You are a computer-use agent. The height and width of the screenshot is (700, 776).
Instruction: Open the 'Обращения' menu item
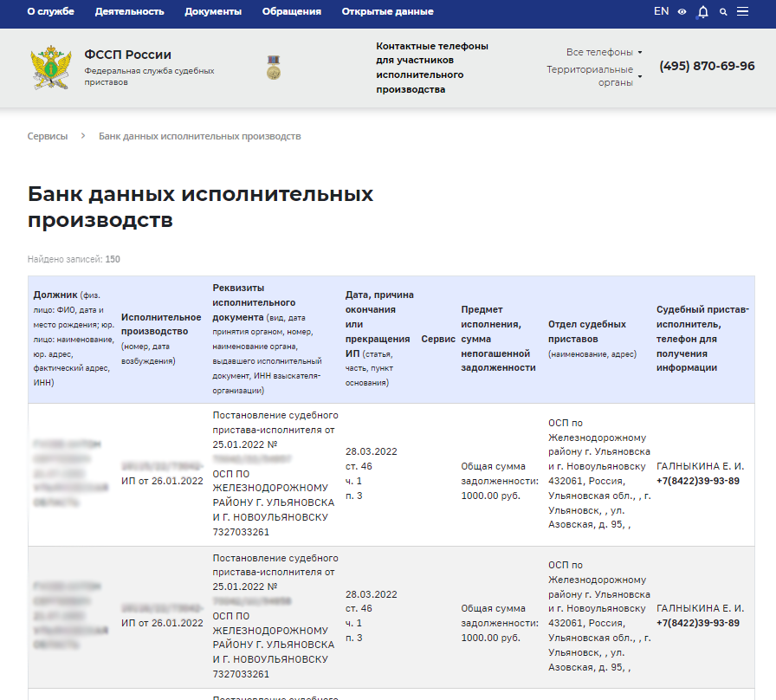[x=292, y=11]
